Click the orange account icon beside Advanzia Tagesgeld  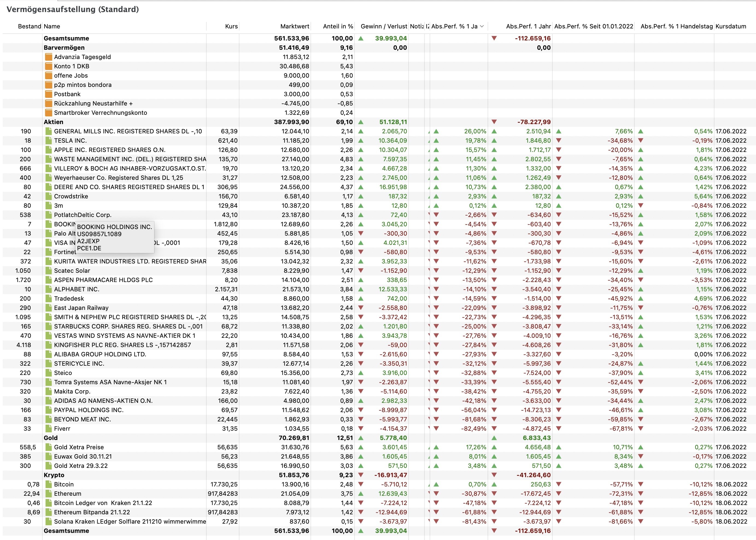click(49, 57)
